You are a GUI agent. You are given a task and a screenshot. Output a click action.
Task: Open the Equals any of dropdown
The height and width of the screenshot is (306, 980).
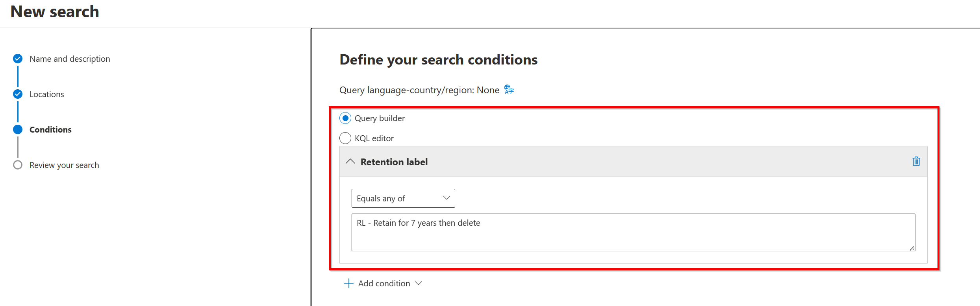403,198
